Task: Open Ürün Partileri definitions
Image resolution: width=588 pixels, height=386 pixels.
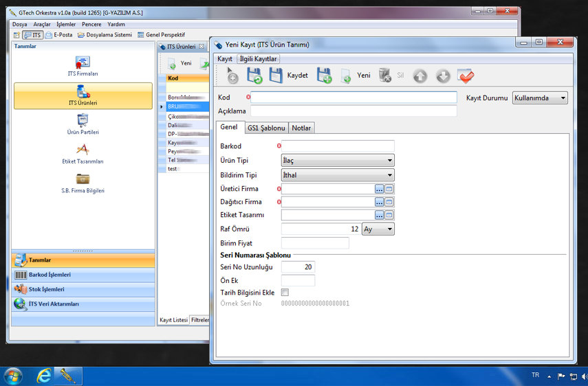Action: (x=83, y=124)
